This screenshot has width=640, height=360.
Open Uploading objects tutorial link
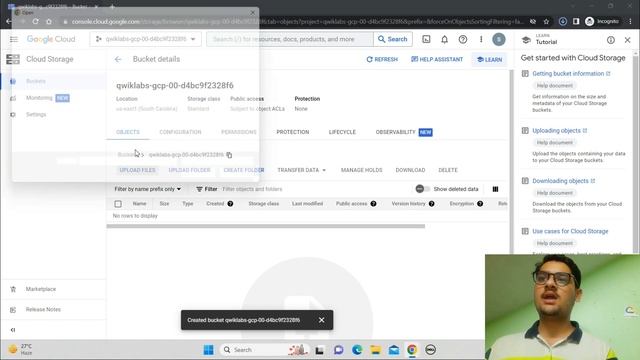tap(559, 131)
